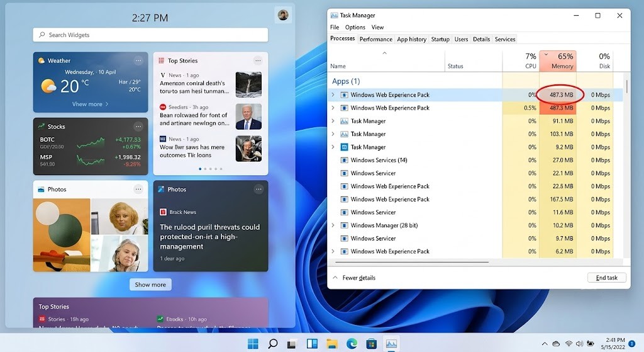Click the sun and cloud weather icon
Screen dimensions: 644x352
[48, 86]
